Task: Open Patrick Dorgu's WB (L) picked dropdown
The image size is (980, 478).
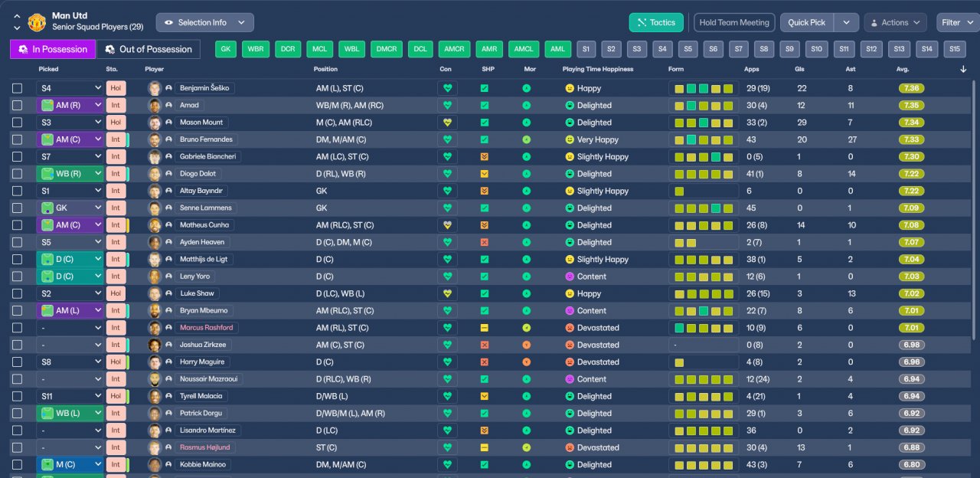Action: tap(70, 413)
